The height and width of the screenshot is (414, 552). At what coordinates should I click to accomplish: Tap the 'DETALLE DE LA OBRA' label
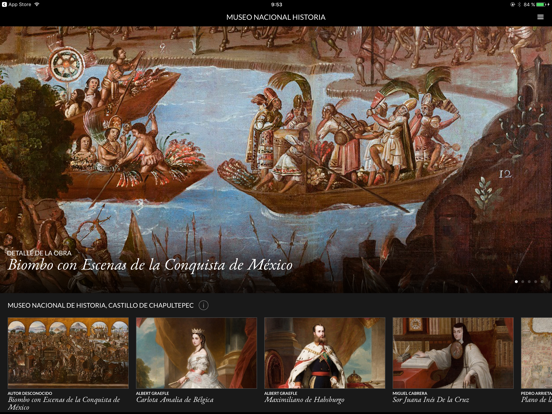pos(39,253)
